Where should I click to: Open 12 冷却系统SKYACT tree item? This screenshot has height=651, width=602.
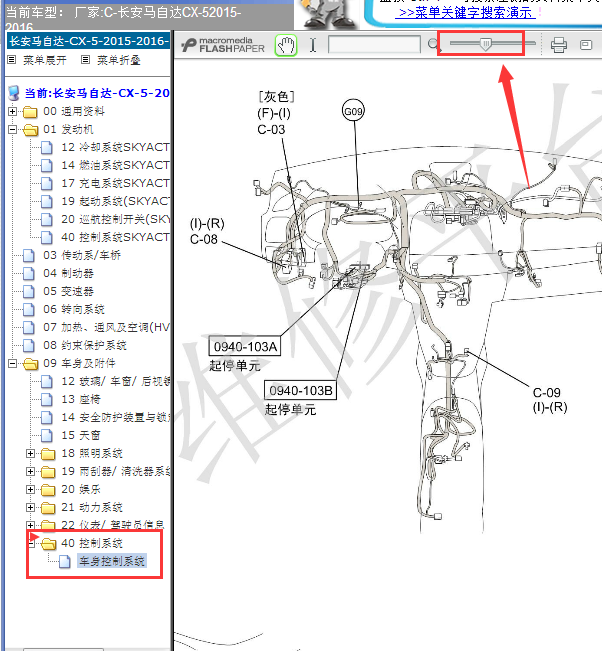point(114,147)
